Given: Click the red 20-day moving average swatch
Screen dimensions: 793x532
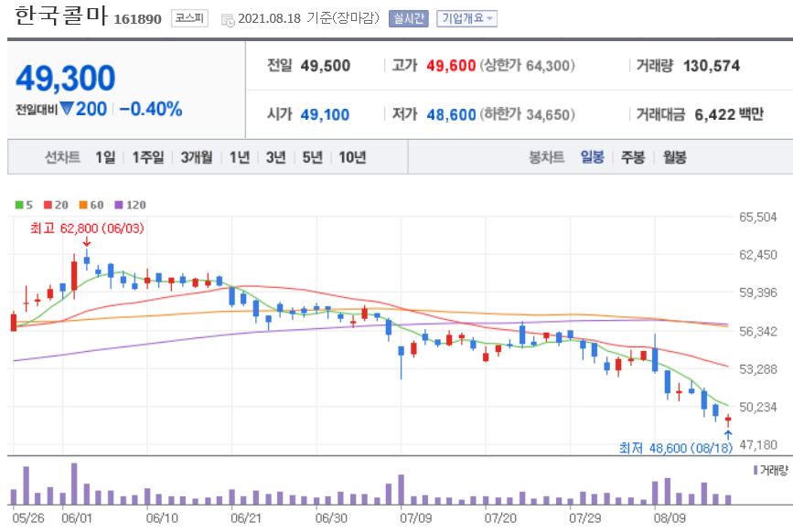Looking at the screenshot, I should tap(48, 205).
